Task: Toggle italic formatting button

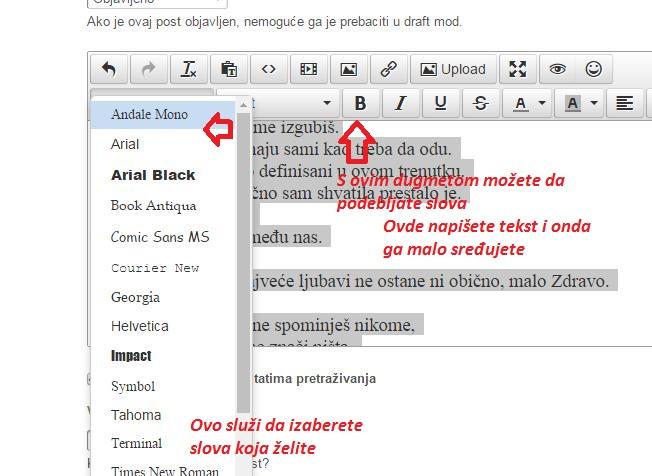Action: (401, 103)
